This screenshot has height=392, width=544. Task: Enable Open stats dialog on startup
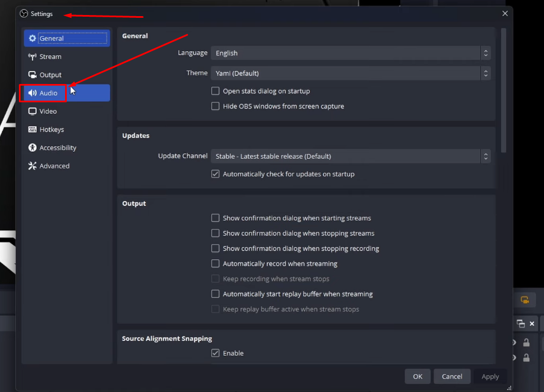tap(215, 91)
